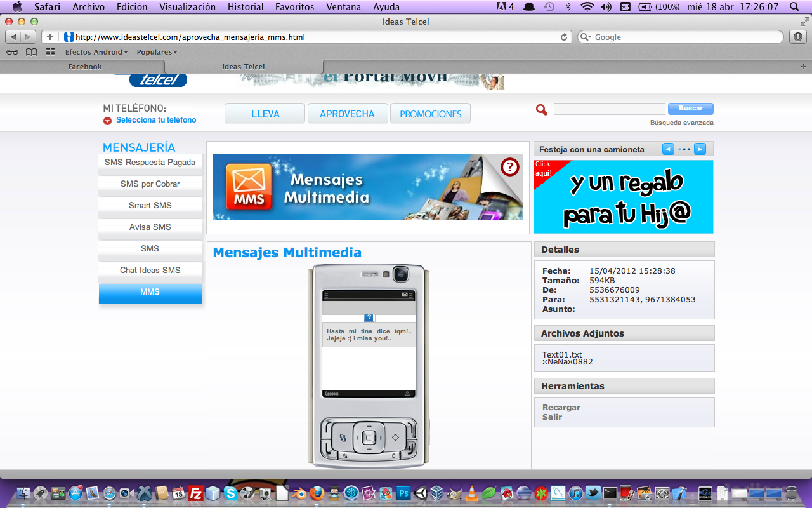Open the Favoritos menu
This screenshot has width=812, height=508.
pos(294,7)
